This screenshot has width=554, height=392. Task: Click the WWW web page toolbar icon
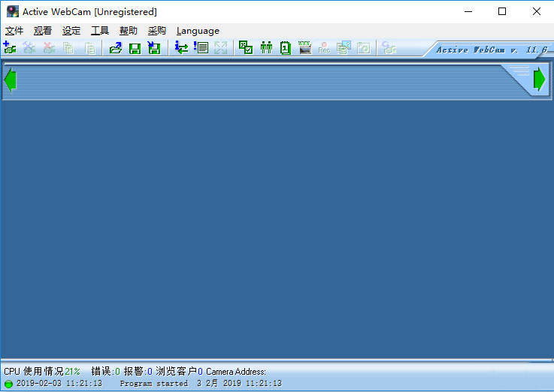(305, 48)
